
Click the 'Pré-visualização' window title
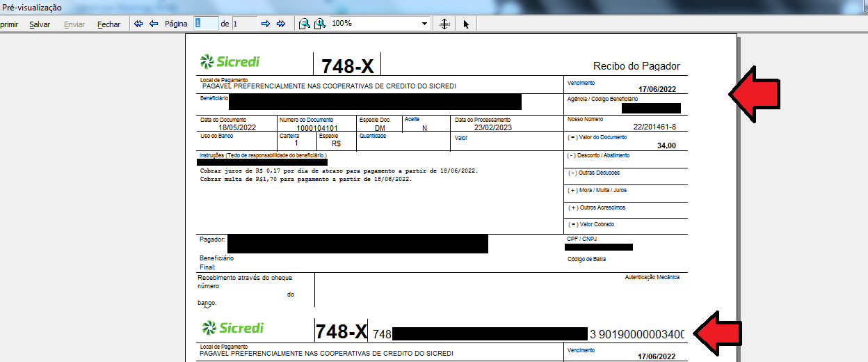click(x=33, y=8)
